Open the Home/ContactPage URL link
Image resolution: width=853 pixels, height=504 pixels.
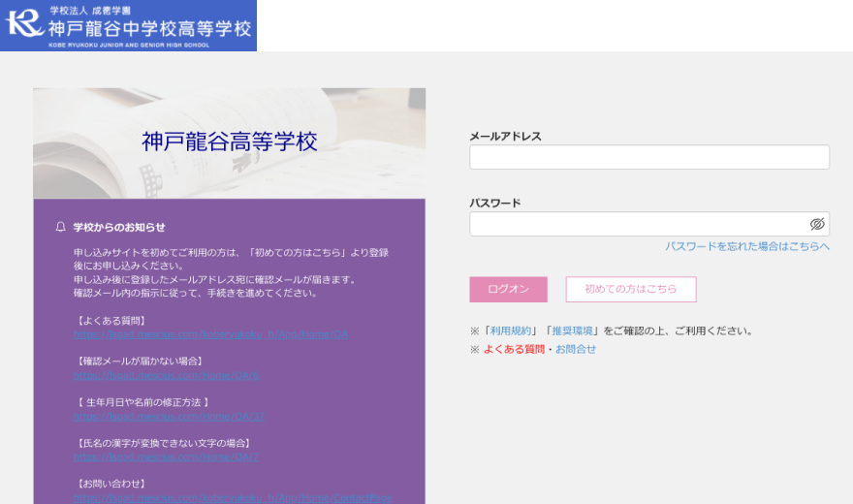tap(233, 497)
